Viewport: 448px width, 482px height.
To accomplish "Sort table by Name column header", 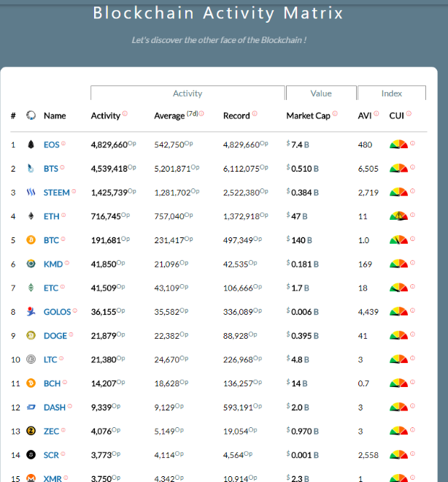I will [55, 116].
